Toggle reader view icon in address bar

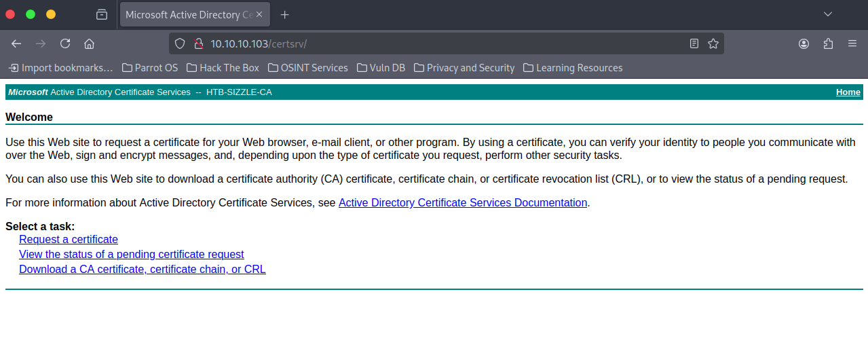point(694,43)
